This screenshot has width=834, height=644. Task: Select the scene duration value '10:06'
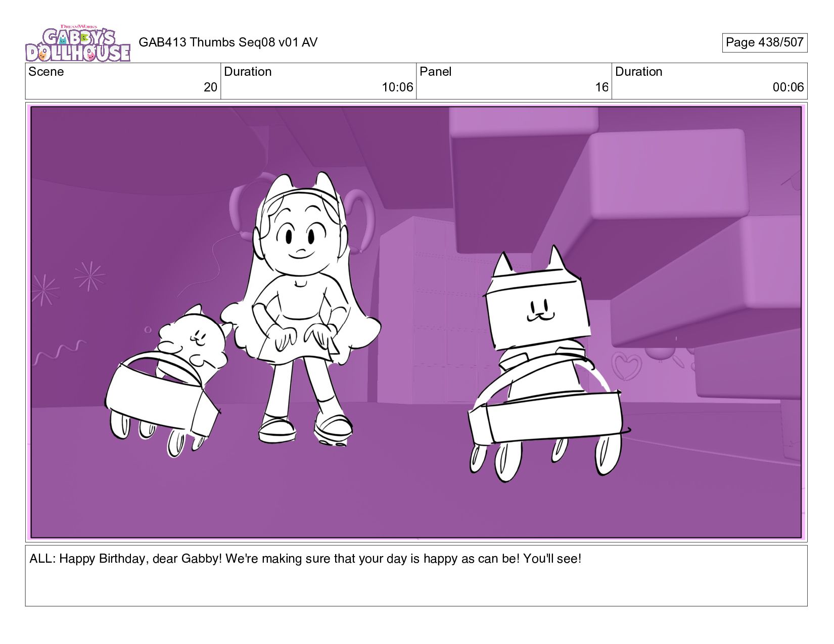[x=397, y=87]
